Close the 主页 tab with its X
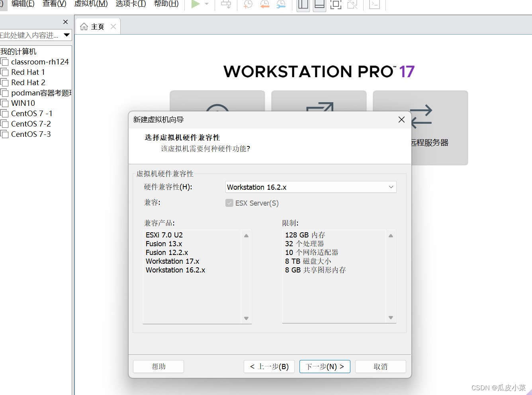Image resolution: width=532 pixels, height=395 pixels. coord(113,26)
